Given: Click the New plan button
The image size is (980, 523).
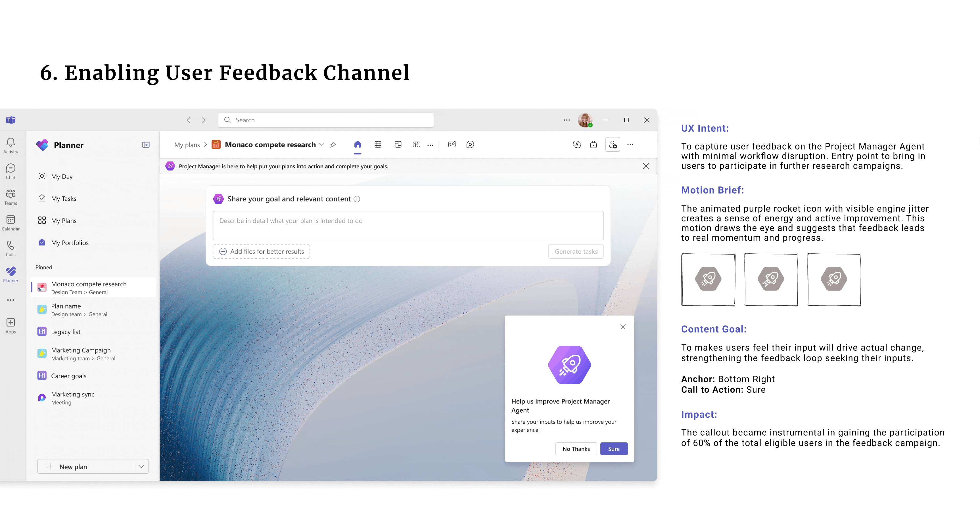Looking at the screenshot, I should [x=85, y=466].
